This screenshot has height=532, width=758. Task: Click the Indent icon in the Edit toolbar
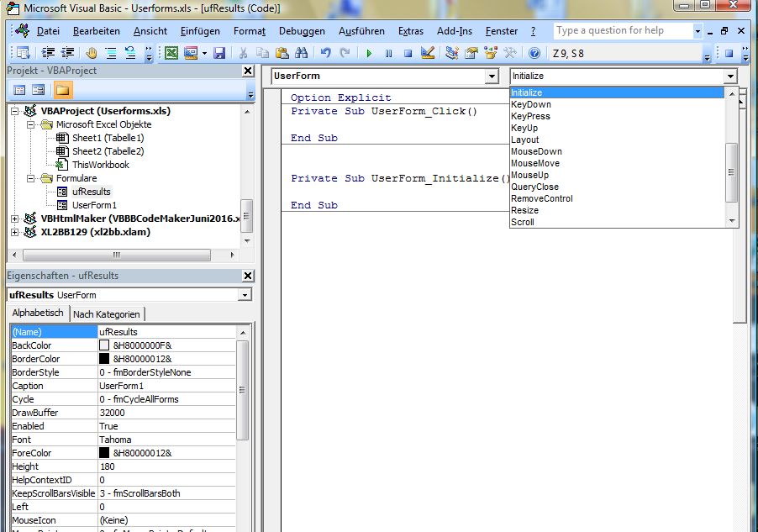coord(48,53)
